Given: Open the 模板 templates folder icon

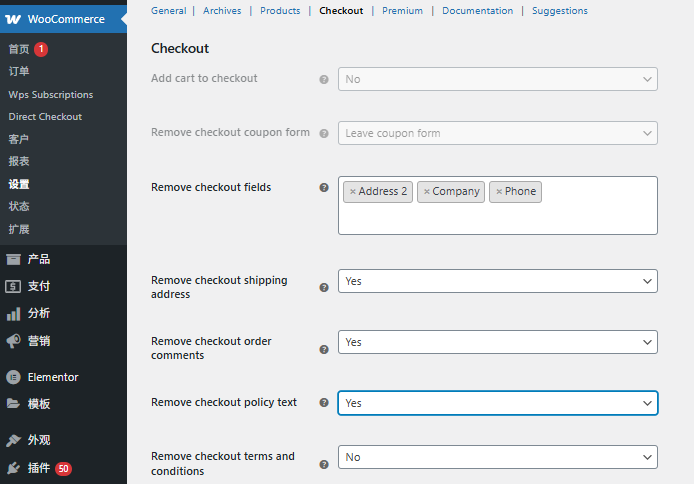Looking at the screenshot, I should [13, 404].
